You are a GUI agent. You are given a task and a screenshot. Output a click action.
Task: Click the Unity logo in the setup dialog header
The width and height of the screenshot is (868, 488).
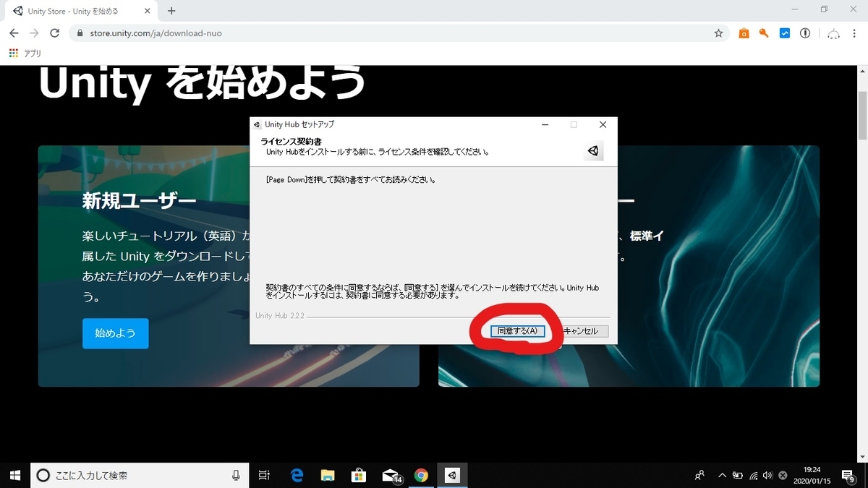593,150
